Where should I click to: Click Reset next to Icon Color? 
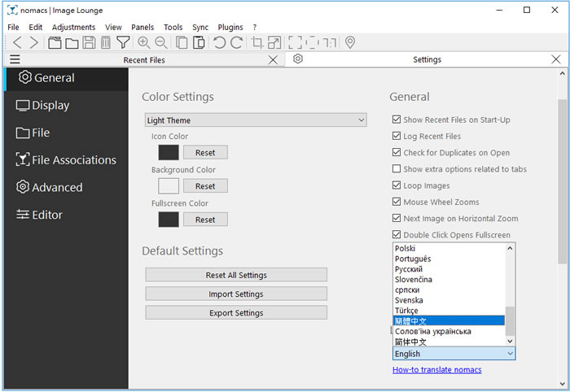coord(205,152)
